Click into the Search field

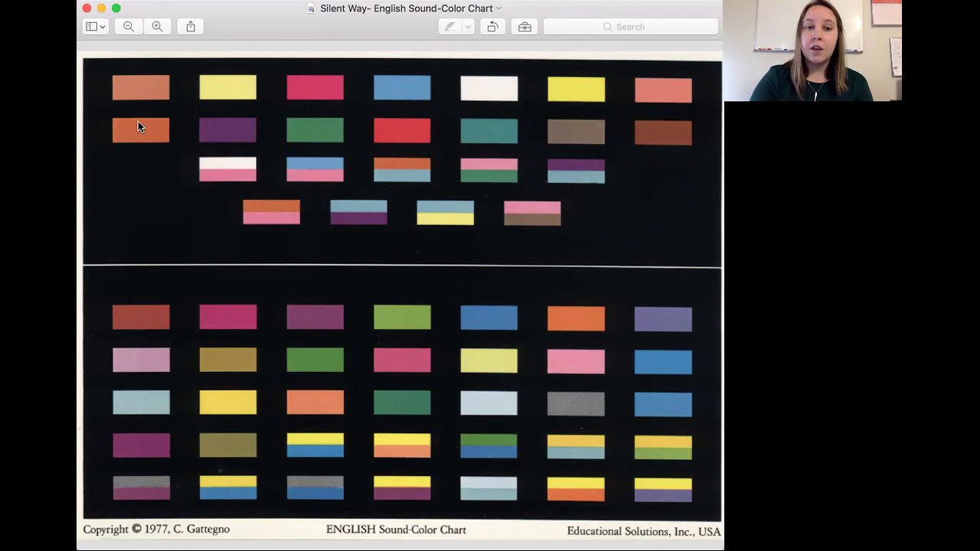coord(631,27)
